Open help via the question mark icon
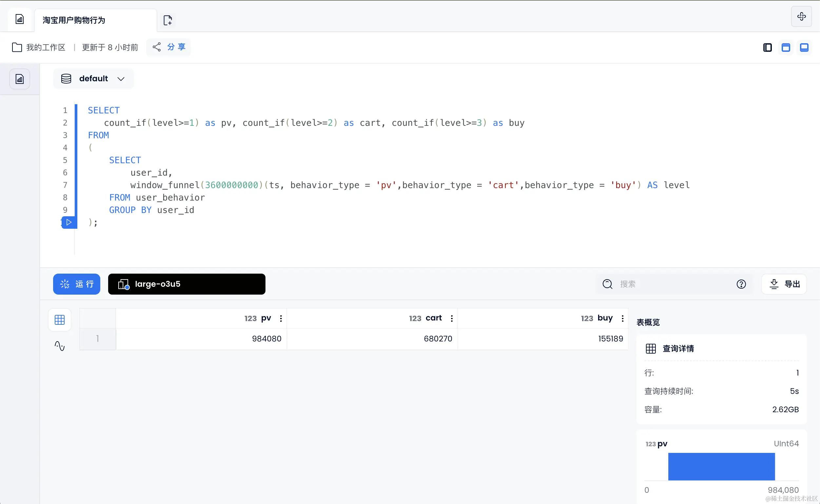This screenshot has width=820, height=504. [x=741, y=284]
